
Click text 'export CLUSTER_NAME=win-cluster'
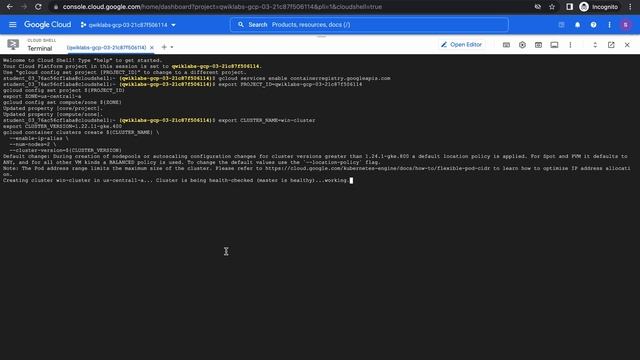tap(267, 120)
